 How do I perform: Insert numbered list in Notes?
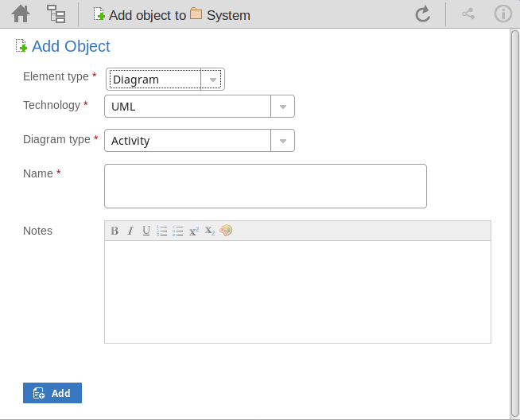point(162,231)
